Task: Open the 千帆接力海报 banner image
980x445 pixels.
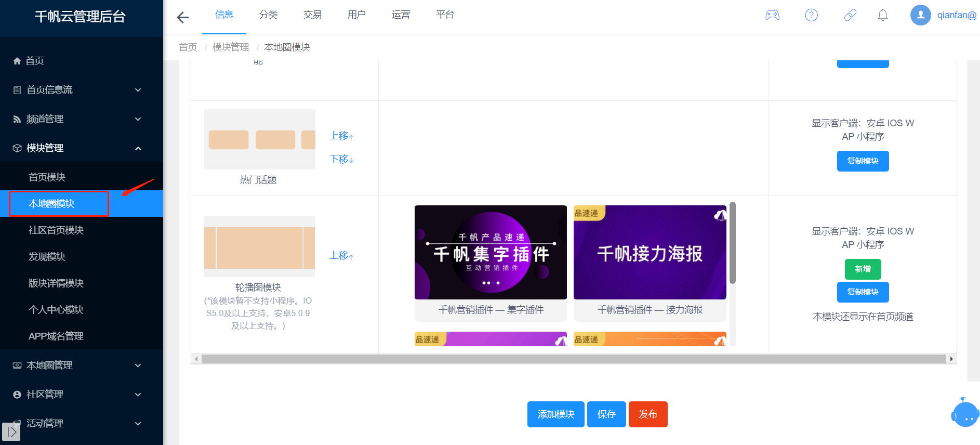Action: pos(650,252)
